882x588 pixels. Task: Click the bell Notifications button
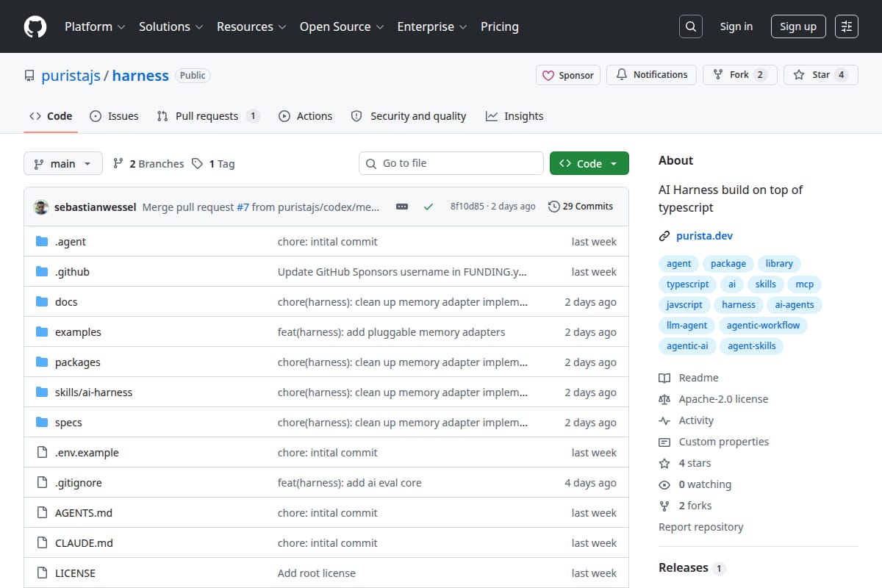click(652, 75)
